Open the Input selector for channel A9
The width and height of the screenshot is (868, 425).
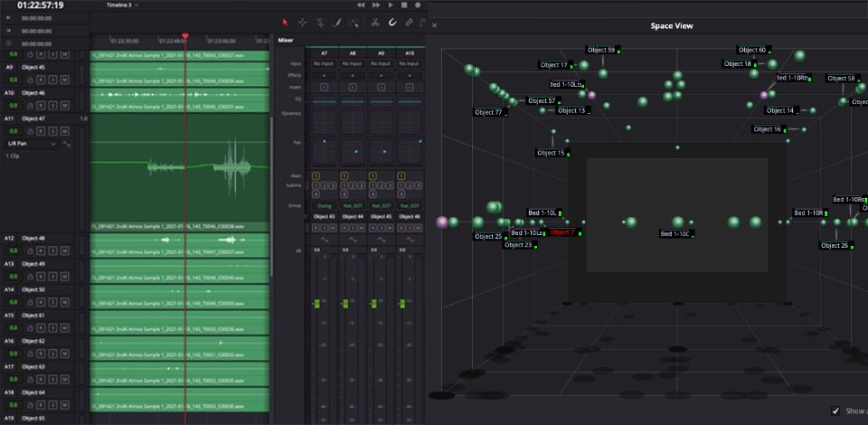pos(381,63)
